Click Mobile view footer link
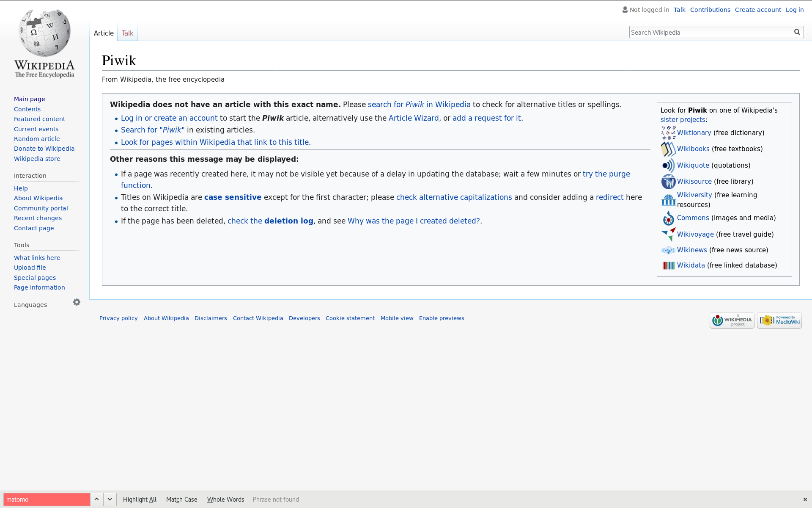 pyautogui.click(x=397, y=318)
